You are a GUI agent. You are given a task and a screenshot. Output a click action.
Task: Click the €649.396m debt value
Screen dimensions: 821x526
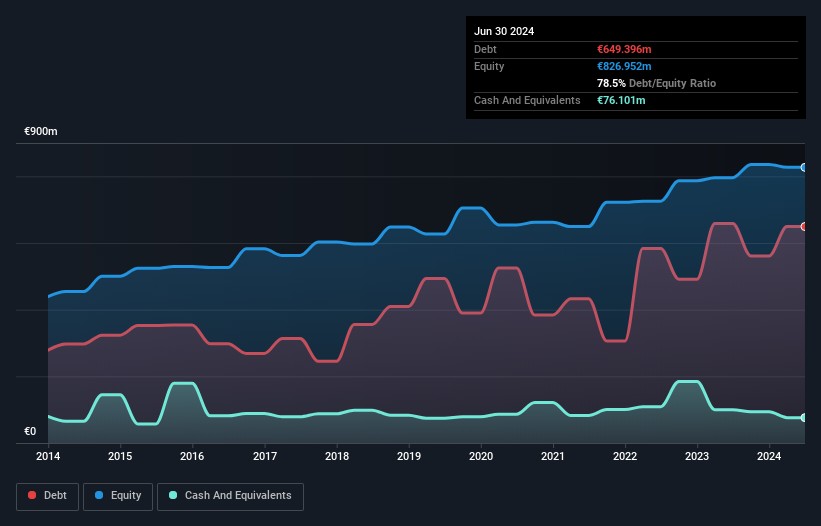(x=624, y=49)
